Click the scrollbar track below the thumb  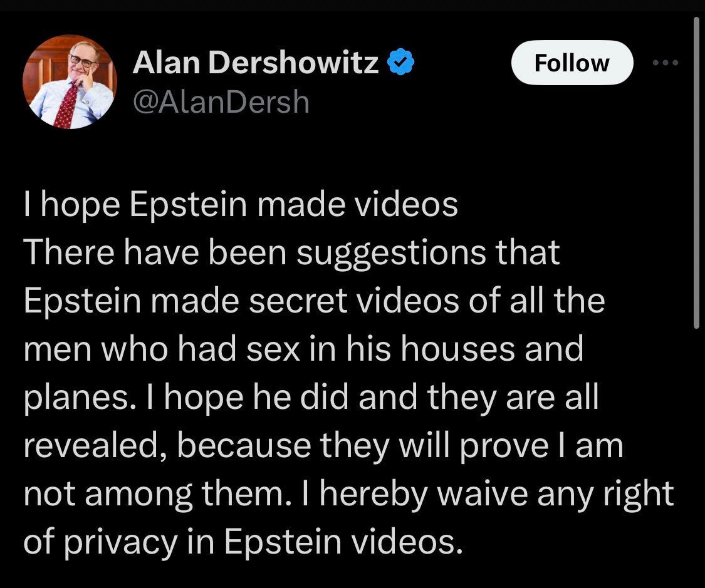[696, 458]
